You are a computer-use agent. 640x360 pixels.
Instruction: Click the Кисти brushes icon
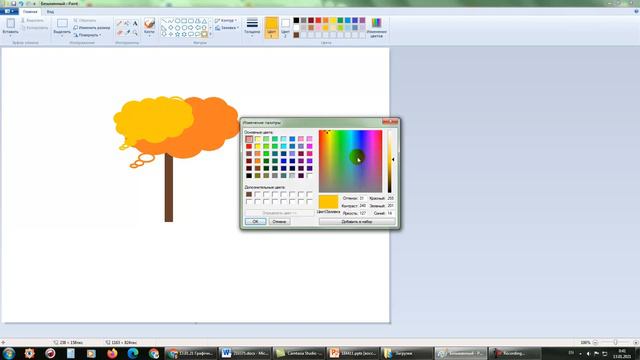point(149,23)
